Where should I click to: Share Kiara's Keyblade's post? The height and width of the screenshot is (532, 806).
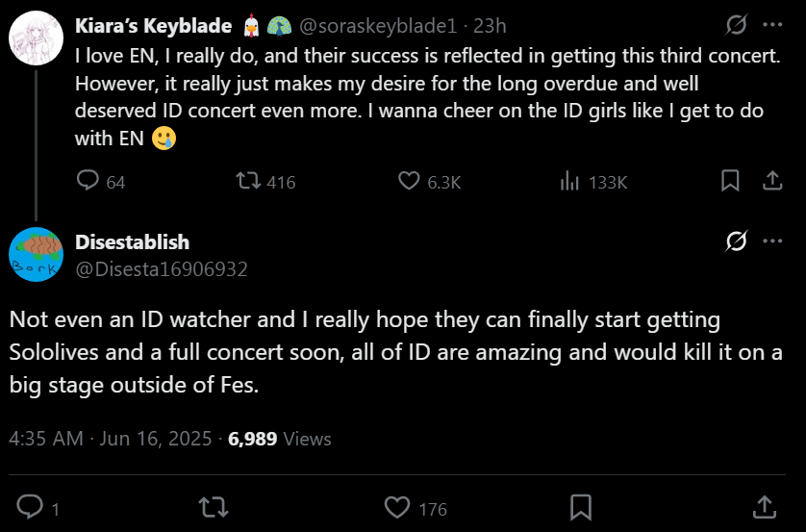[x=771, y=181]
